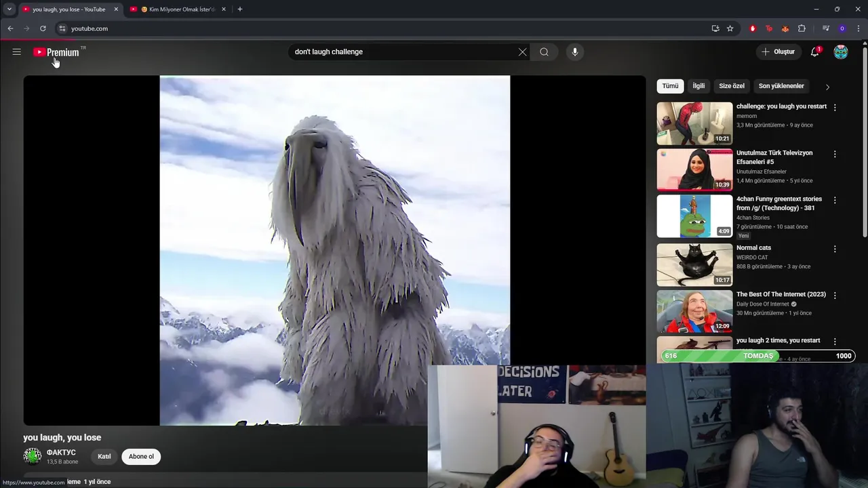
Task: Click the URL address bar
Action: coord(380,28)
